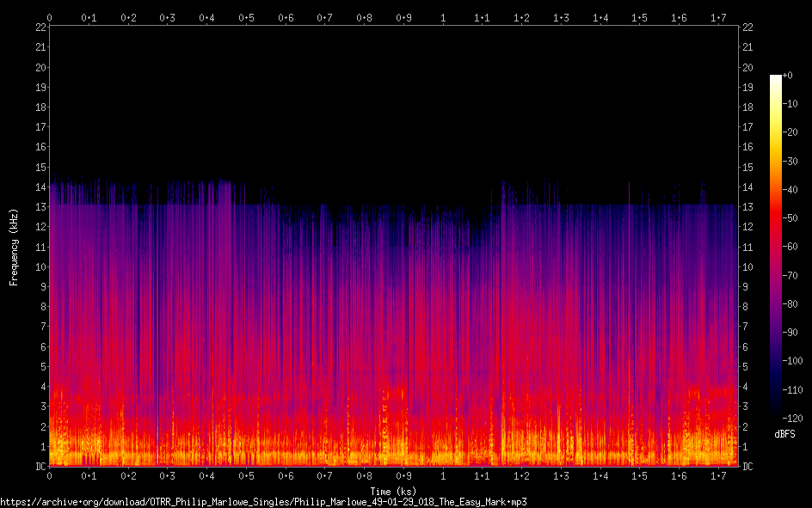
Task: Select the 1.5 tick on the bottom time axis
Action: click(x=639, y=476)
